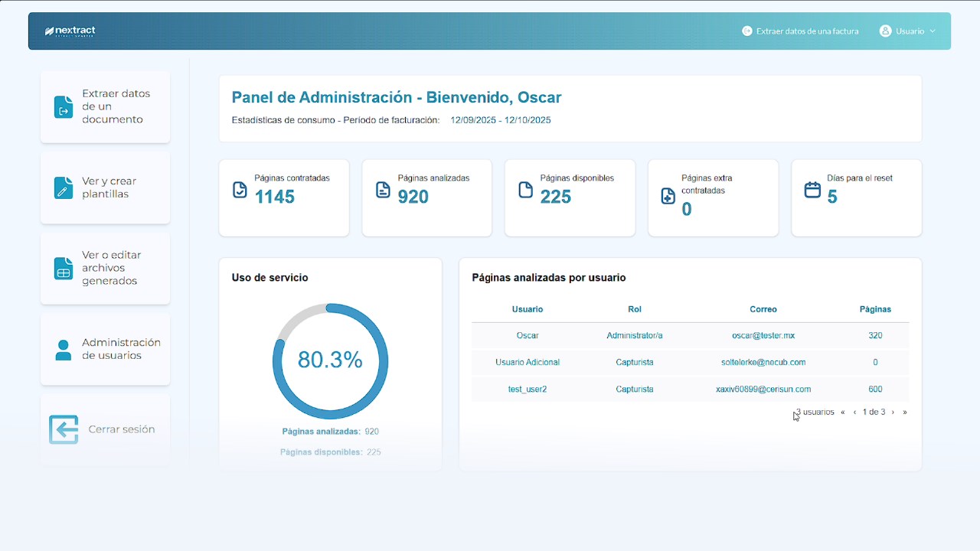Go to previous page of users table
This screenshot has height=551, width=980.
click(854, 412)
